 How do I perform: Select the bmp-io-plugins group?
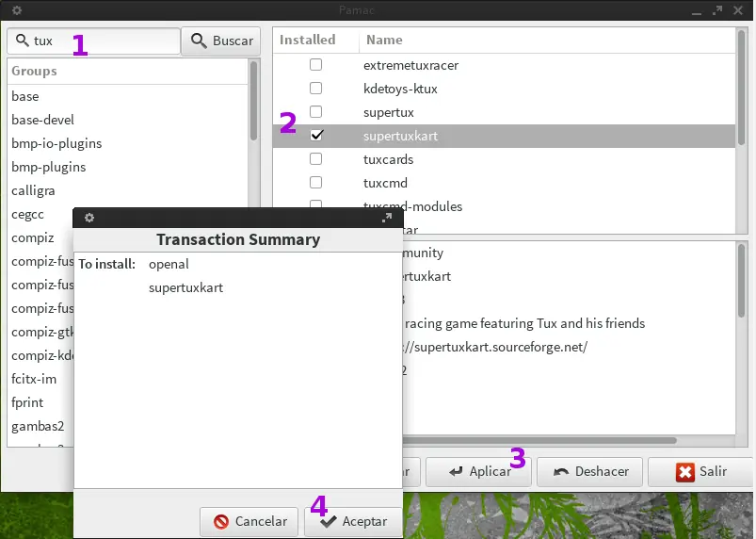coord(56,144)
